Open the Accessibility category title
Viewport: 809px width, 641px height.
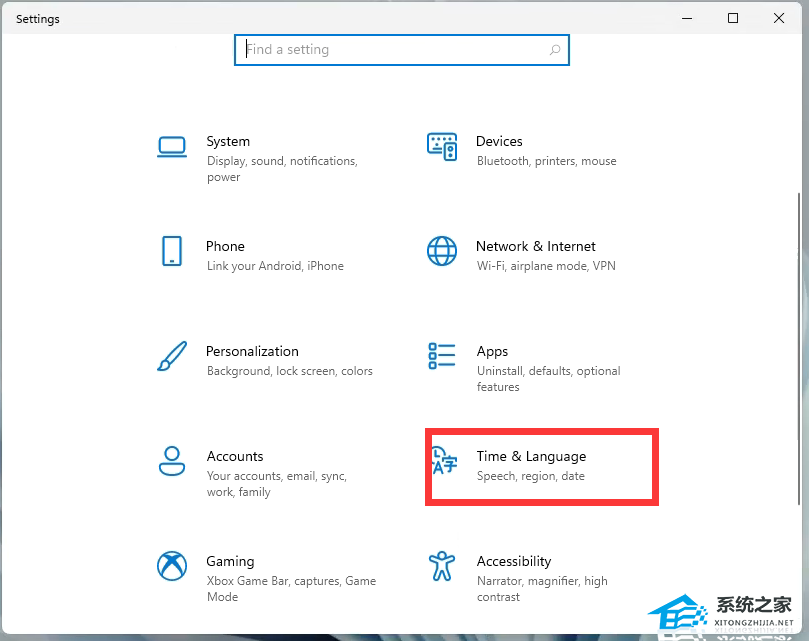coord(514,561)
